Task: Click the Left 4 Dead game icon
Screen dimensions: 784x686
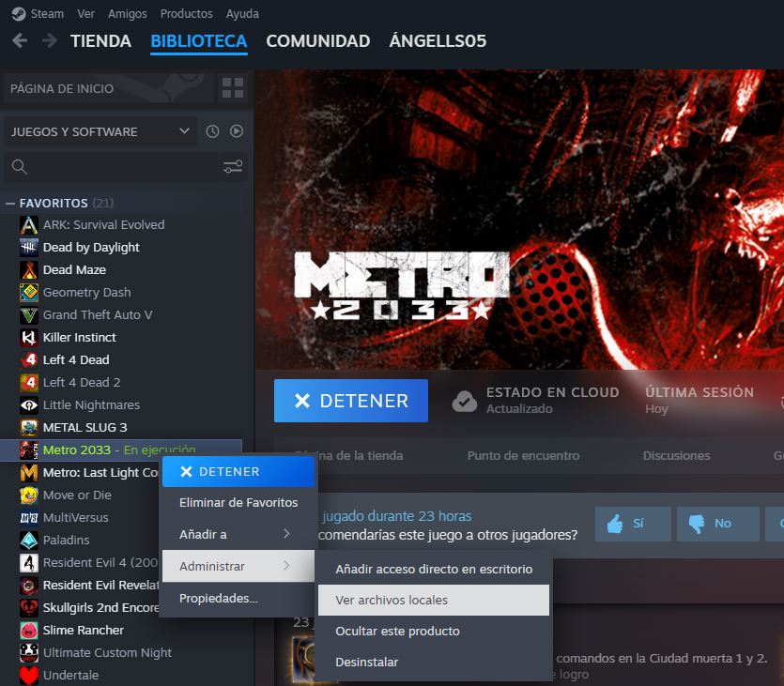Action: 29,359
